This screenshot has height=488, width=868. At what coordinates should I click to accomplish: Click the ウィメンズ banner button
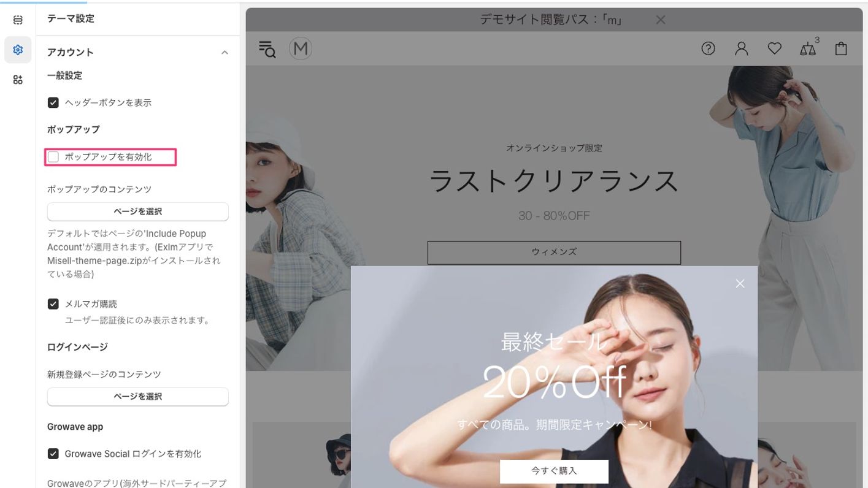pyautogui.click(x=554, y=252)
